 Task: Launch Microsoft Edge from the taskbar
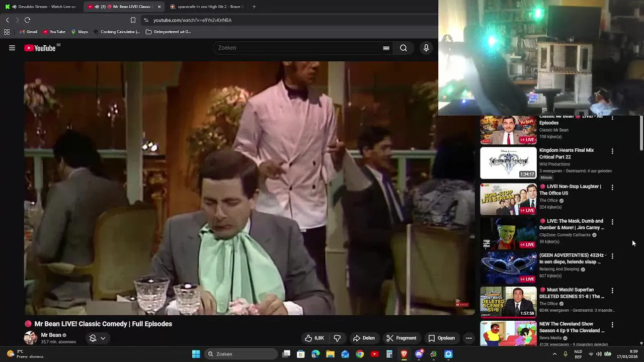(315, 354)
